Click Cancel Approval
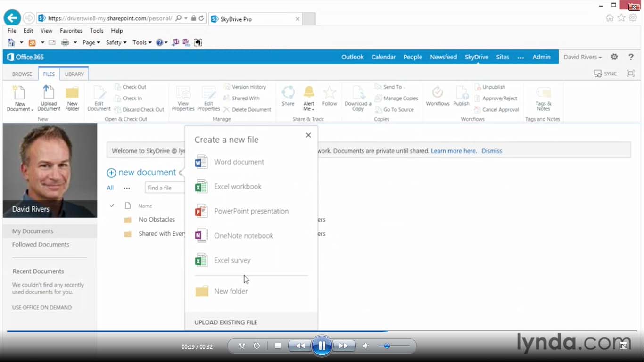 click(496, 109)
